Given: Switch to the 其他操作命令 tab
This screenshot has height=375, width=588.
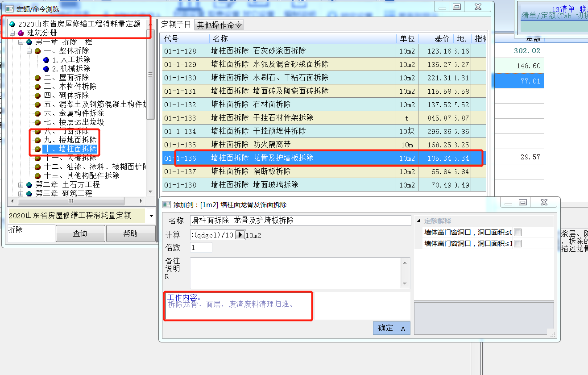Looking at the screenshot, I should pos(219,25).
